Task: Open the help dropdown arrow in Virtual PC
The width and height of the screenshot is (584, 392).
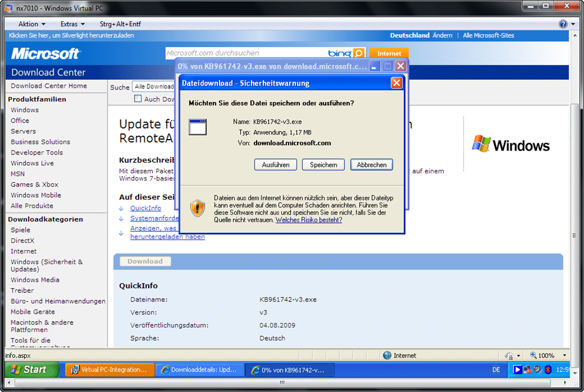Action: pos(573,24)
